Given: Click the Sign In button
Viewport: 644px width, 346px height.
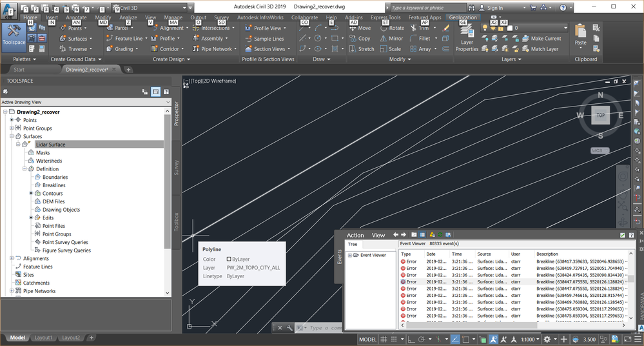Looking at the screenshot, I should (x=495, y=8).
